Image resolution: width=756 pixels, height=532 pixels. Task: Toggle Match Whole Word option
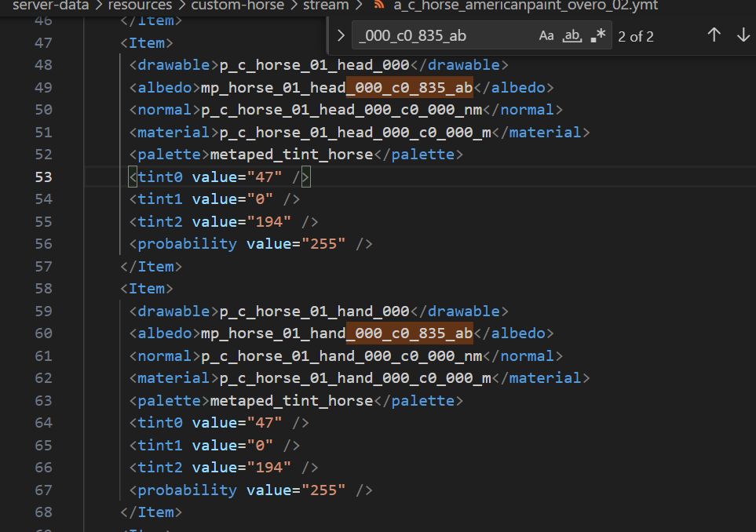point(572,35)
